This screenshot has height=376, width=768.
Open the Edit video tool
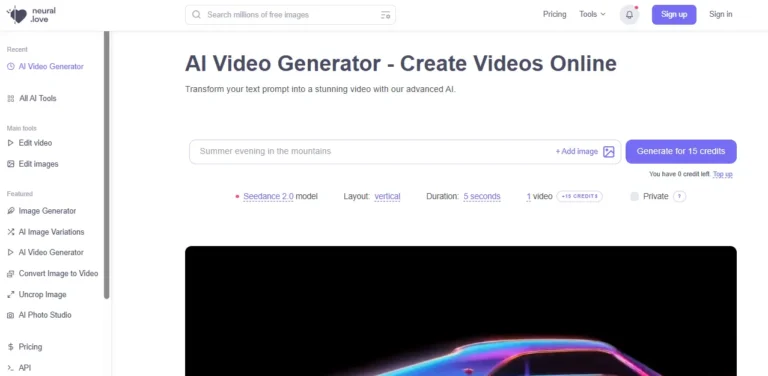[x=35, y=143]
